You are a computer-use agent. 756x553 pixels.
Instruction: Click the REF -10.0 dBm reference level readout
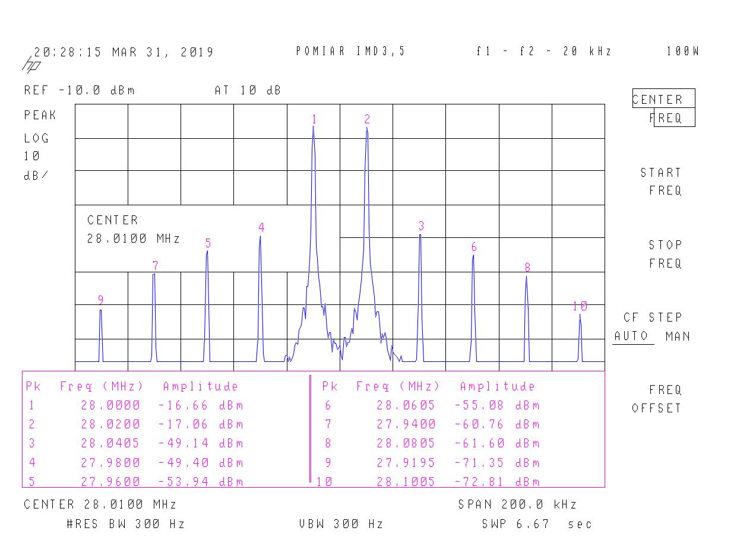point(80,91)
